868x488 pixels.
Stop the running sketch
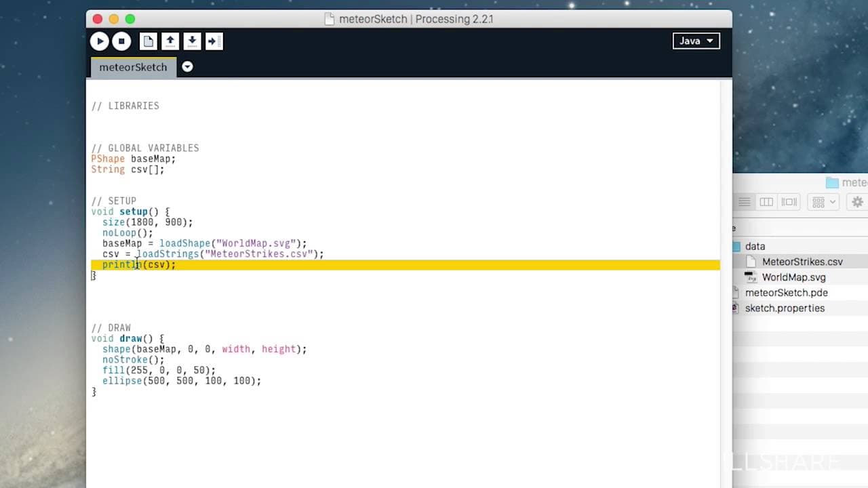(x=121, y=41)
